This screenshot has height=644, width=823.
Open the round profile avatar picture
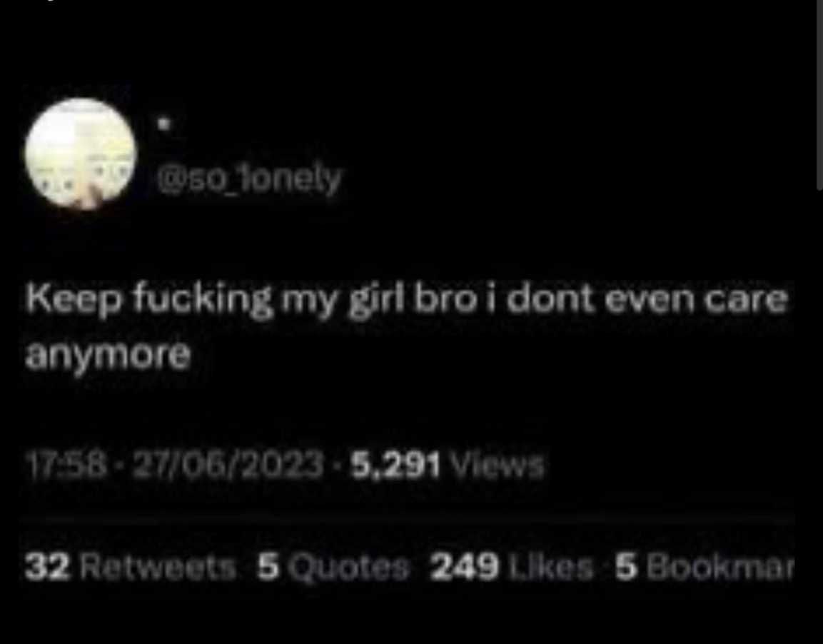point(81,154)
